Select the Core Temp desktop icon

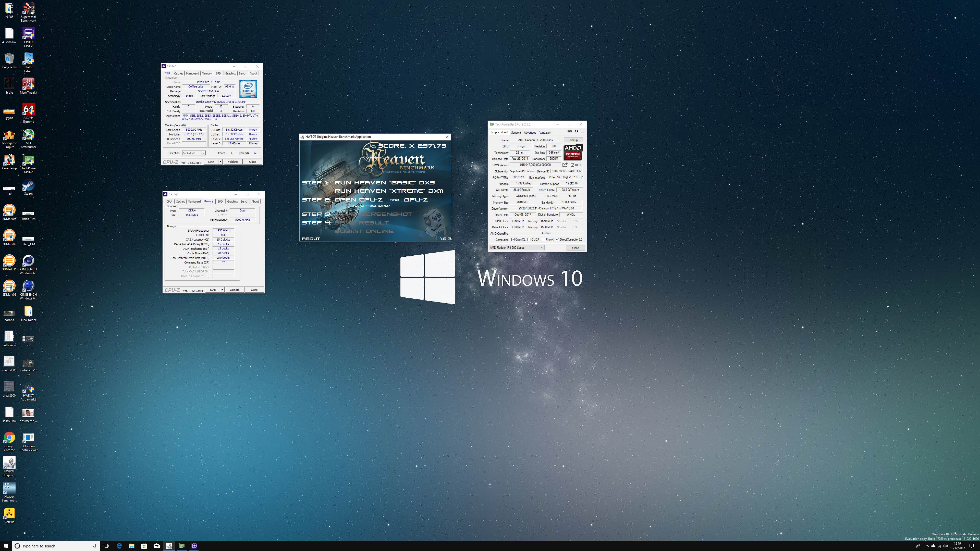coord(9,162)
